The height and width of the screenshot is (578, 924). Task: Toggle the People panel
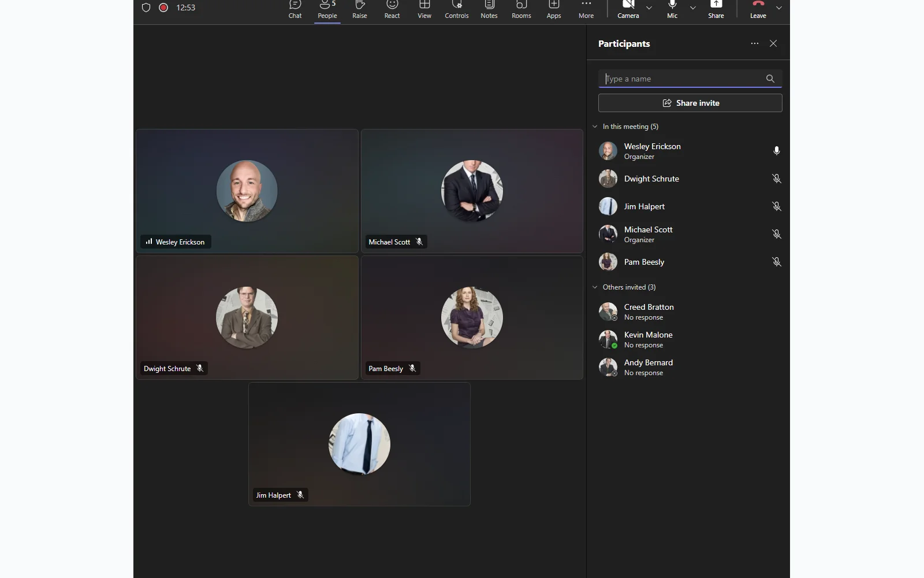point(327,10)
